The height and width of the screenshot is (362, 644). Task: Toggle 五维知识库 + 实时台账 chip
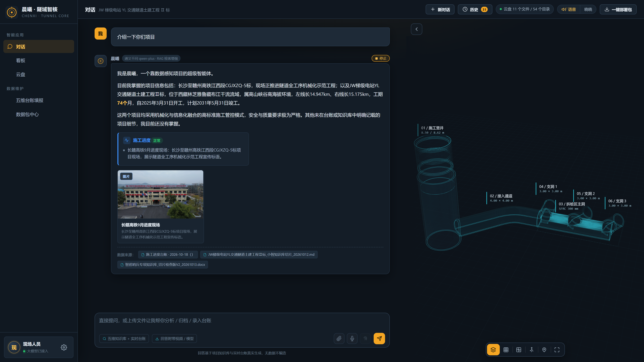(124, 339)
